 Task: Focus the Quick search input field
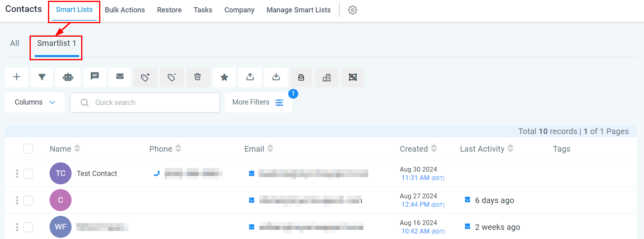[x=145, y=103]
